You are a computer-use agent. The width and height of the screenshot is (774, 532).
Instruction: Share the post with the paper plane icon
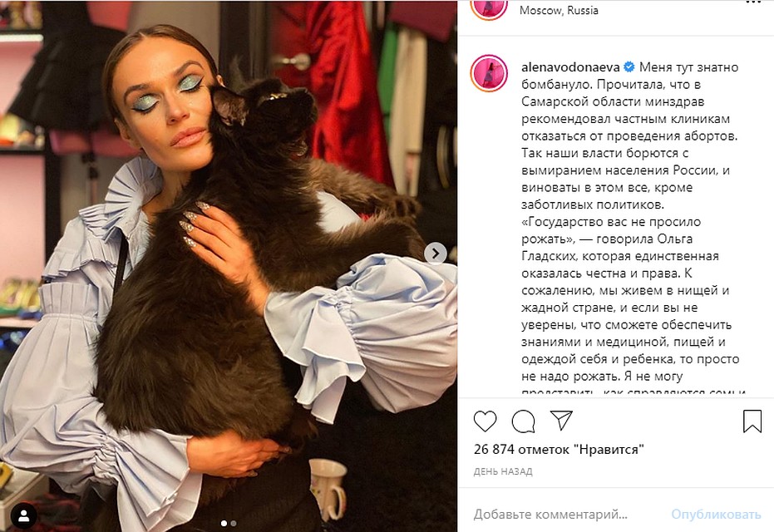tap(561, 421)
